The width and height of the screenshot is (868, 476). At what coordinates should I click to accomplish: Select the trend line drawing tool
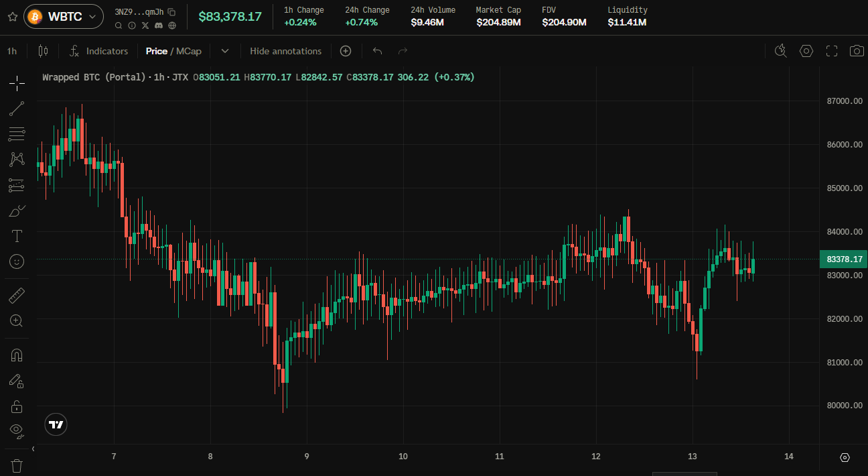click(17, 109)
